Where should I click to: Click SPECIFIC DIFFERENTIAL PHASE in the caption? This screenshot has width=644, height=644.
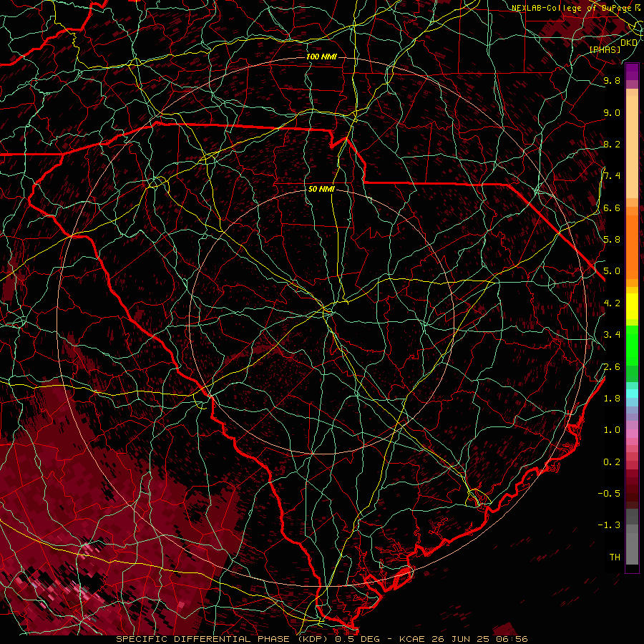point(204,639)
